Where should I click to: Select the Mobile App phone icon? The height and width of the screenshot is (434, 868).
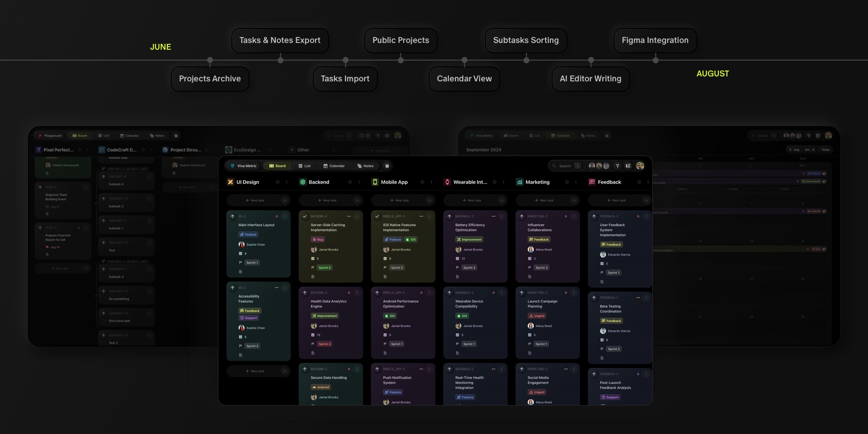(375, 182)
